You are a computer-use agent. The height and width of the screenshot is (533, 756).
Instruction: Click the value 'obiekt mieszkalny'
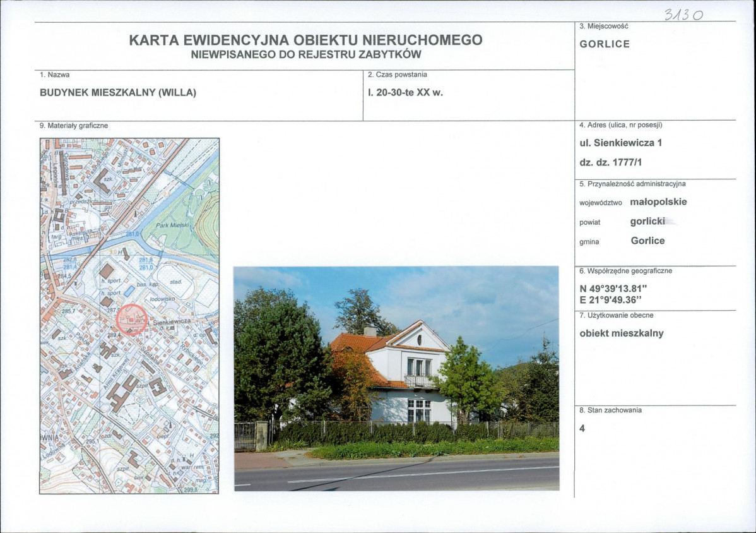click(622, 333)
